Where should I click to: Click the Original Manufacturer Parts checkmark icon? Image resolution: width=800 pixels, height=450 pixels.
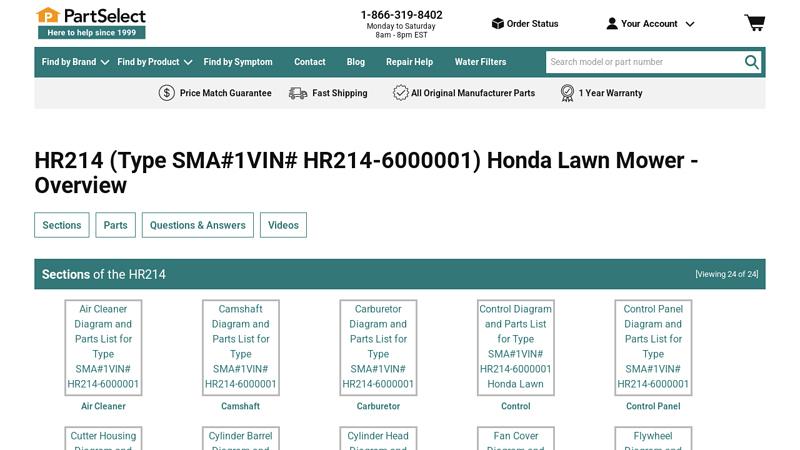401,93
